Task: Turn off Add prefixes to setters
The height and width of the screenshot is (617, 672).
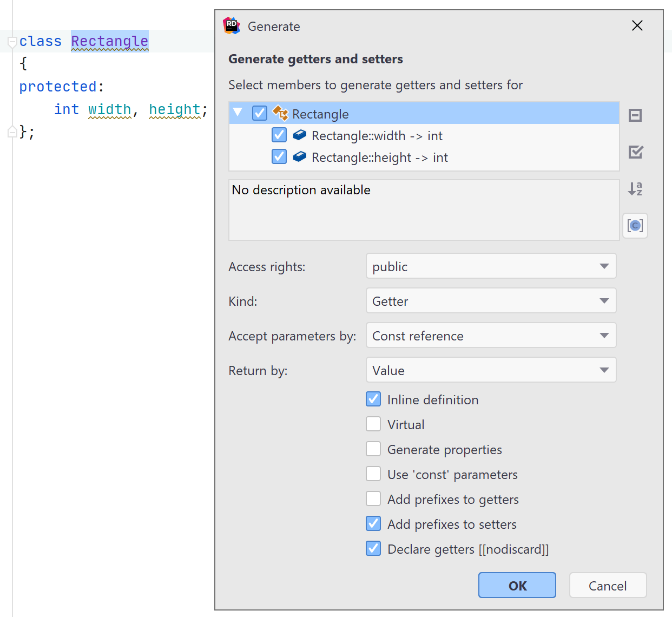Action: 373,523
